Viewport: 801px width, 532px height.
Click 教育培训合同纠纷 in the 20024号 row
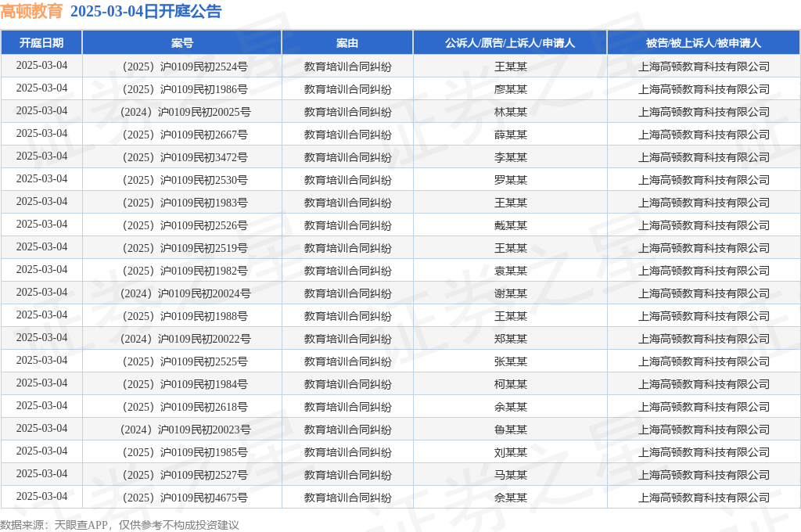pyautogui.click(x=347, y=293)
